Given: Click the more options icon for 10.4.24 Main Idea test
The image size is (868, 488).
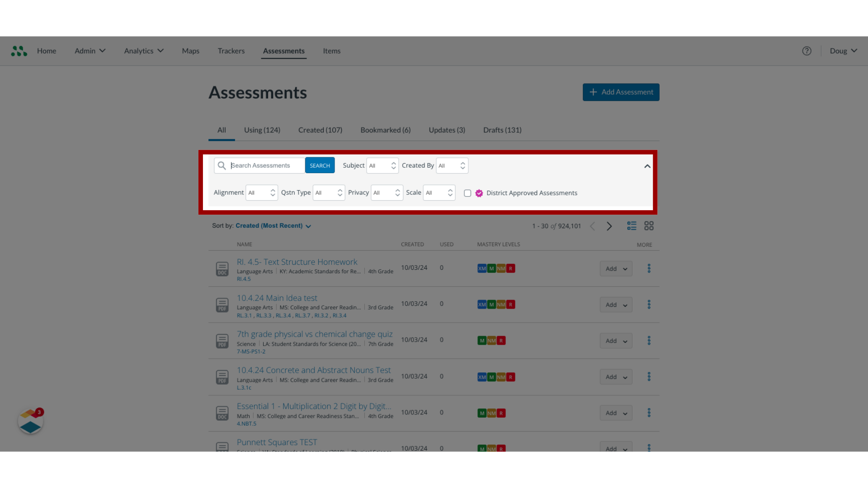Looking at the screenshot, I should tap(649, 305).
